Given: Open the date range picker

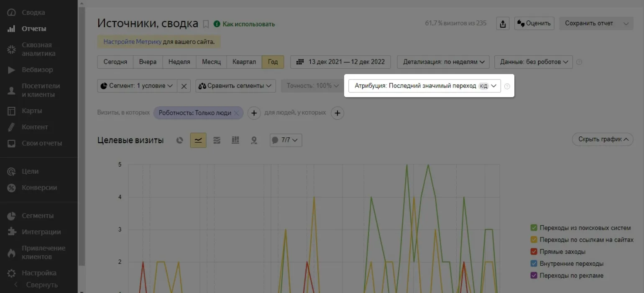Looking at the screenshot, I should click(x=340, y=62).
